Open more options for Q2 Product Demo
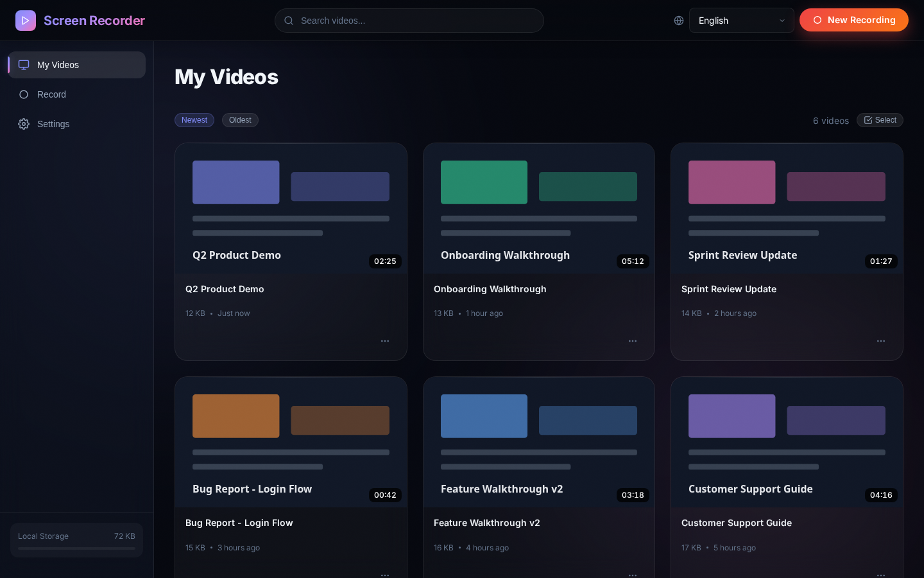 pos(385,341)
